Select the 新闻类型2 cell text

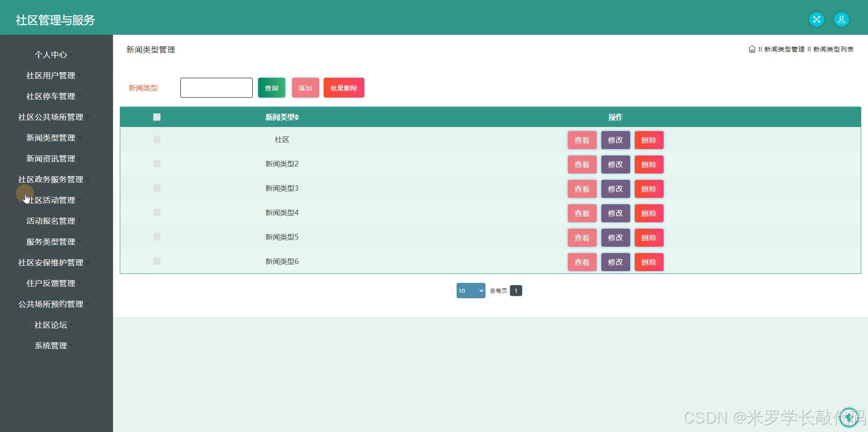click(282, 164)
